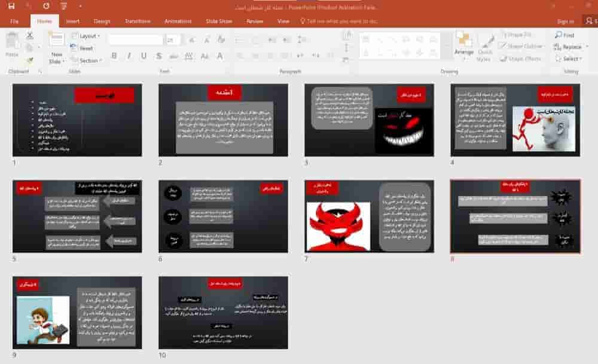Open Shape Effects menu
The height and width of the screenshot is (364, 598).
coord(521,59)
